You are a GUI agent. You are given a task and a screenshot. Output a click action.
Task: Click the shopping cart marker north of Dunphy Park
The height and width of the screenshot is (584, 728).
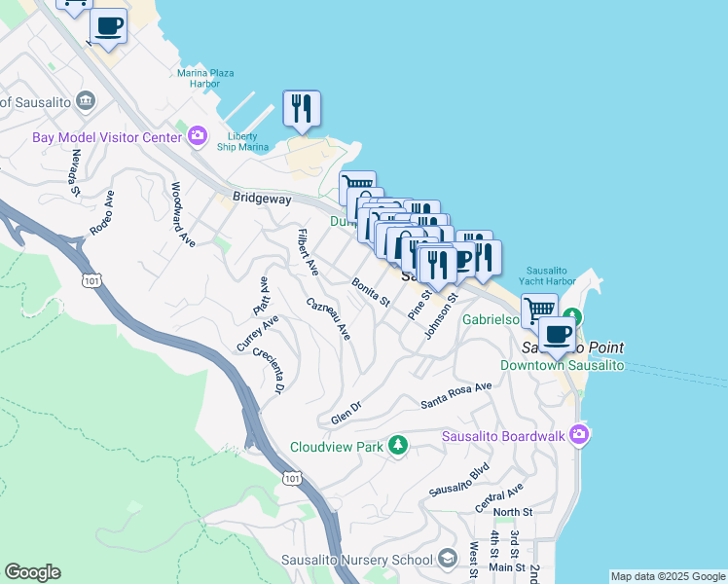click(x=357, y=180)
